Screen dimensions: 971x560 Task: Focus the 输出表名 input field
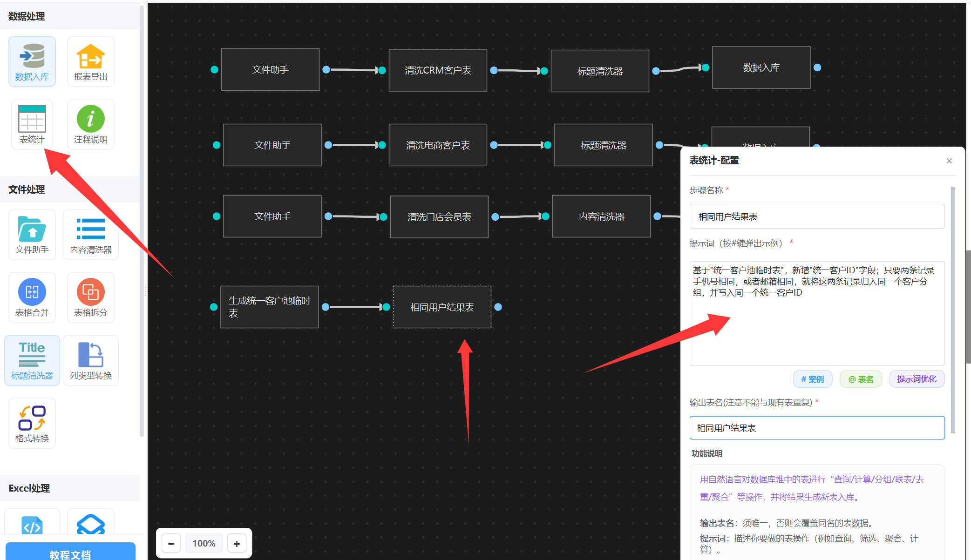pos(817,428)
